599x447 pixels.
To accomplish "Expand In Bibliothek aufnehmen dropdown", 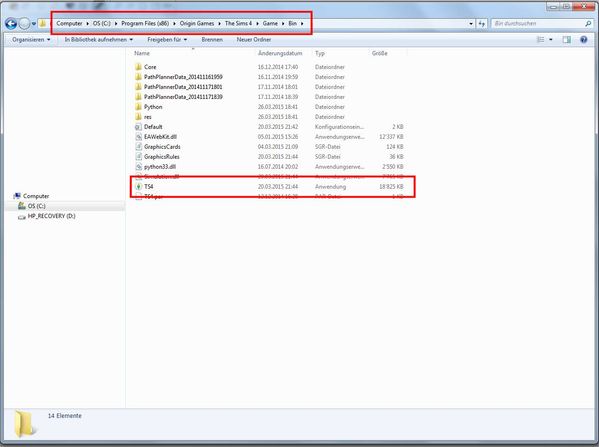I will (99, 39).
